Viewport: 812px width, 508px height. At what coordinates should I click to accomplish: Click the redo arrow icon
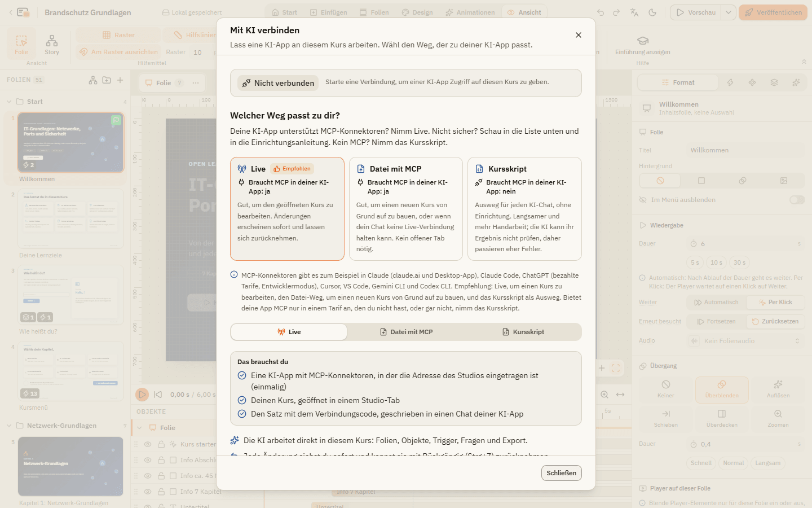pos(616,12)
